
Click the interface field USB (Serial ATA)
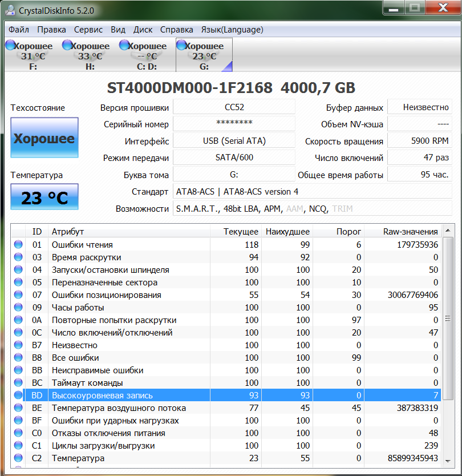(234, 141)
